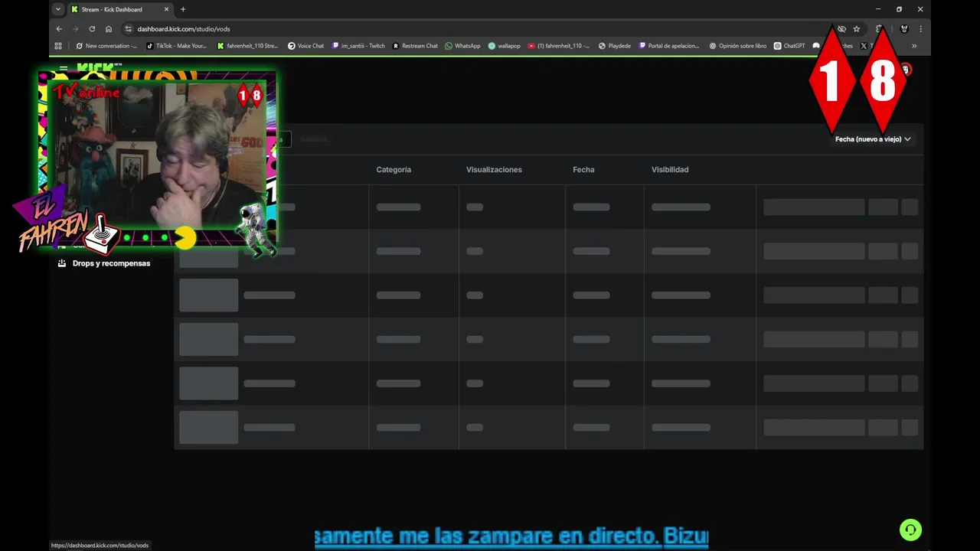Minimize the Chrome window
This screenshot has height=551, width=980.
click(878, 9)
